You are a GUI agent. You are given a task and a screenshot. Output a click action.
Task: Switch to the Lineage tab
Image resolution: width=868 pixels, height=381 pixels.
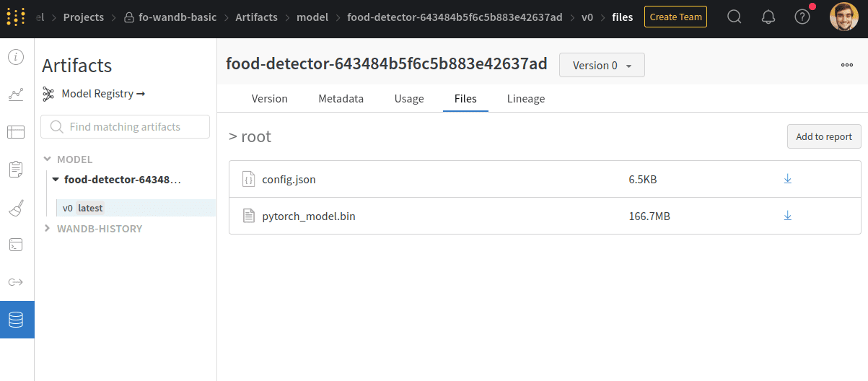pos(525,99)
